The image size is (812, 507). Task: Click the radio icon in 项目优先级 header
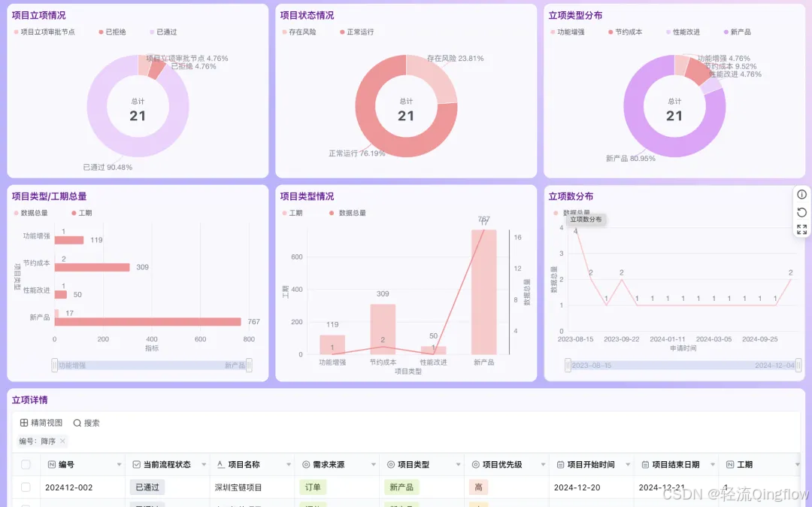476,465
